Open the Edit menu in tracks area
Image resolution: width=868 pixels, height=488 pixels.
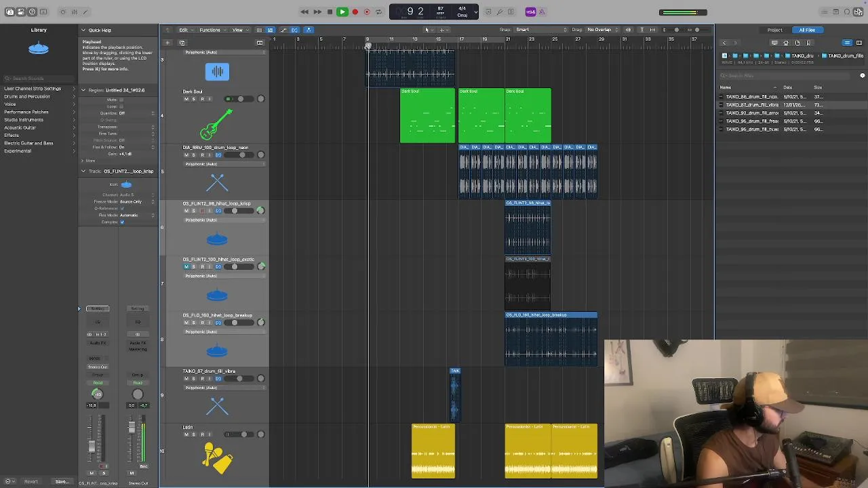tap(185, 30)
